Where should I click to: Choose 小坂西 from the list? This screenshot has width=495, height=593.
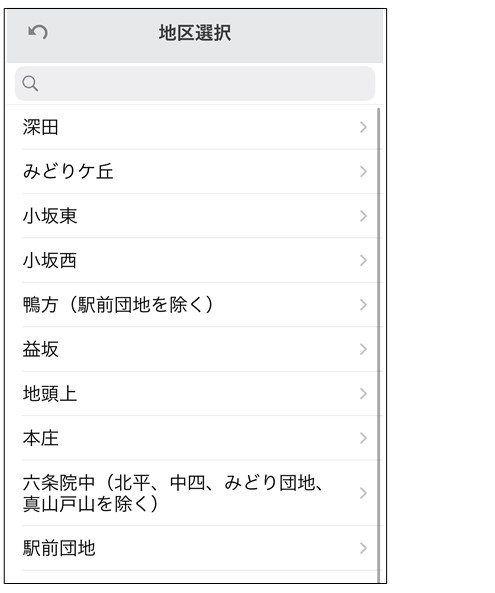click(193, 261)
